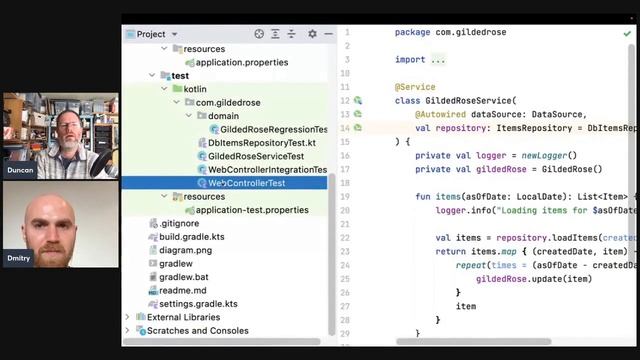Collapse the test resources folder
This screenshot has width=640, height=360.
(x=164, y=196)
